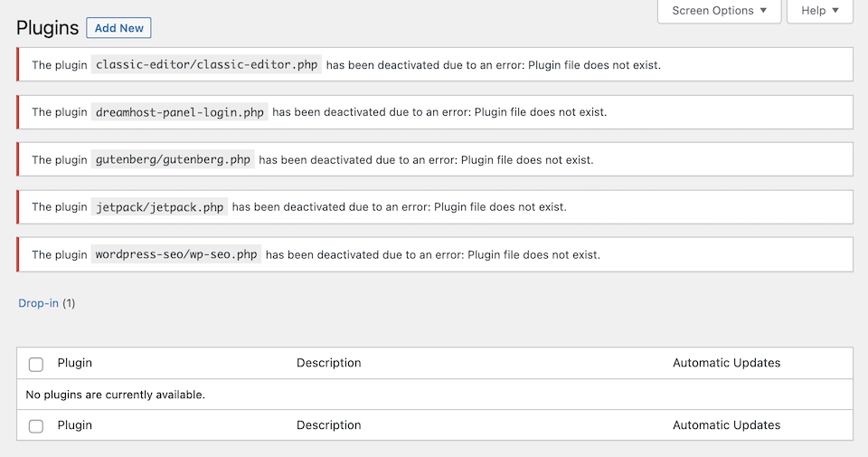Image resolution: width=868 pixels, height=457 pixels.
Task: Click classic-editor/classic-editor.php code text
Action: pyautogui.click(x=206, y=65)
